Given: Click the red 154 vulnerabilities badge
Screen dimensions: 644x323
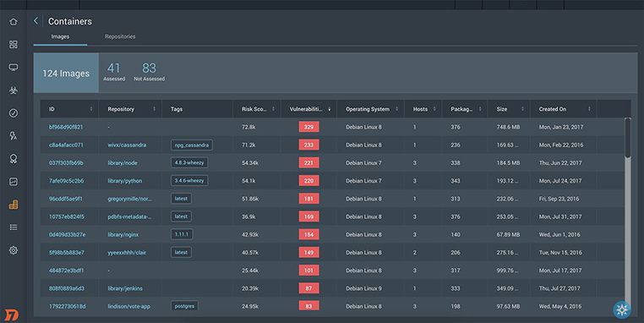Looking at the screenshot, I should [x=308, y=235].
